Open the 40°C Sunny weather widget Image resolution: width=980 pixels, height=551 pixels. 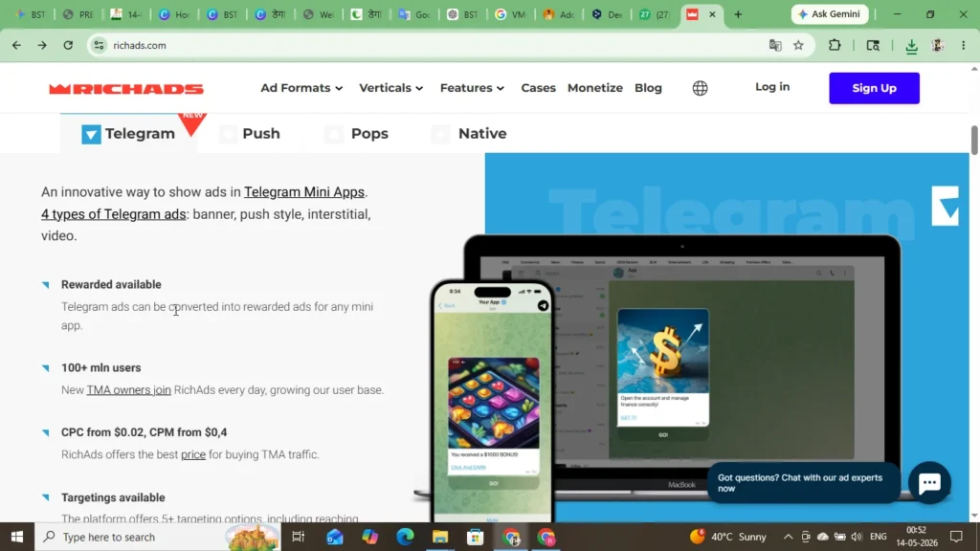(728, 537)
